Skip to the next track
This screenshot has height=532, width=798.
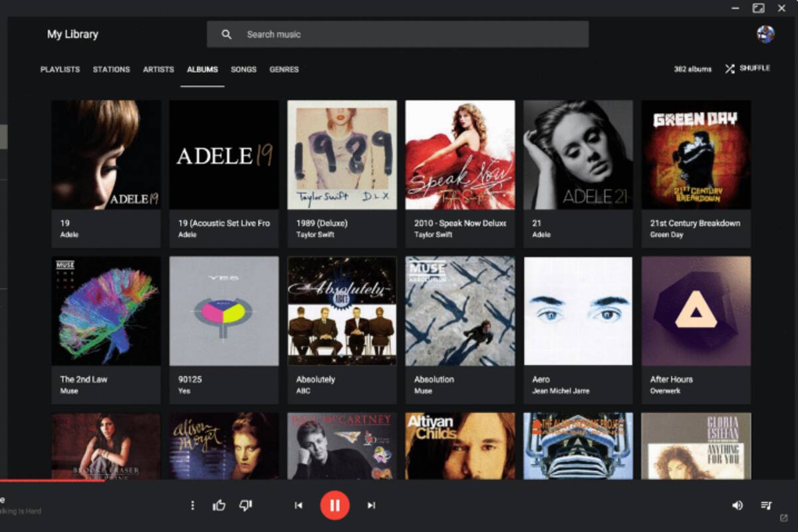pyautogui.click(x=371, y=505)
